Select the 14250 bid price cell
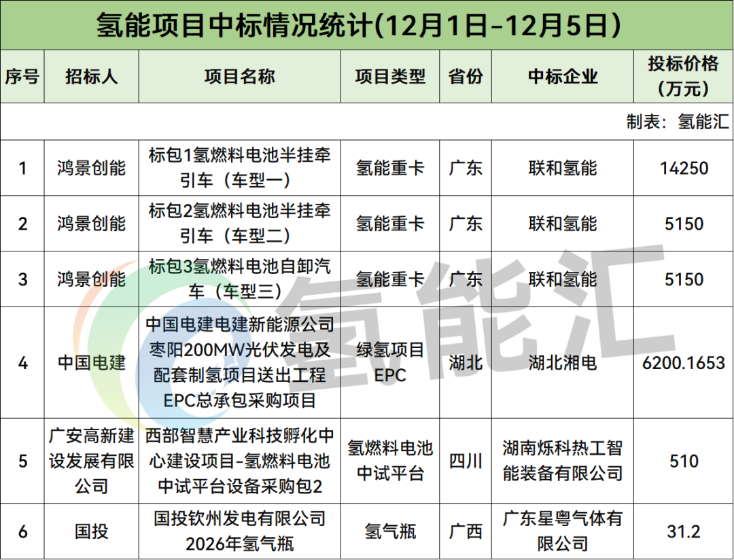This screenshot has width=734, height=560. [x=683, y=168]
